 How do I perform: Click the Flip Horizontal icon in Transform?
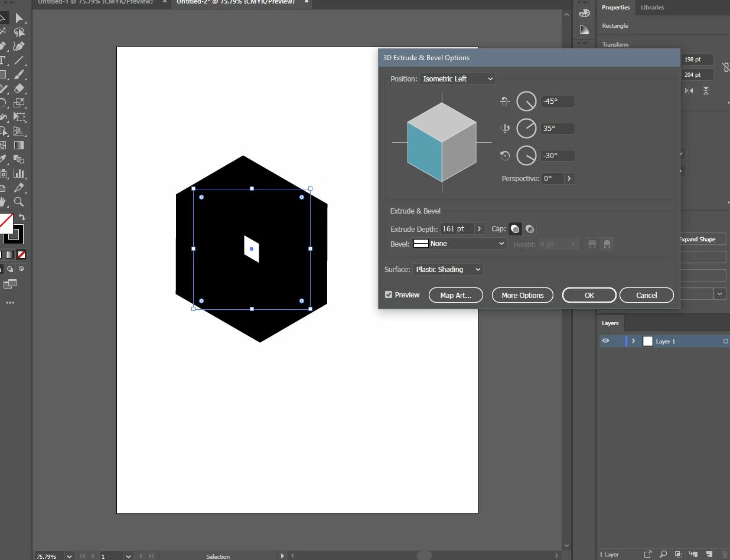click(x=689, y=90)
